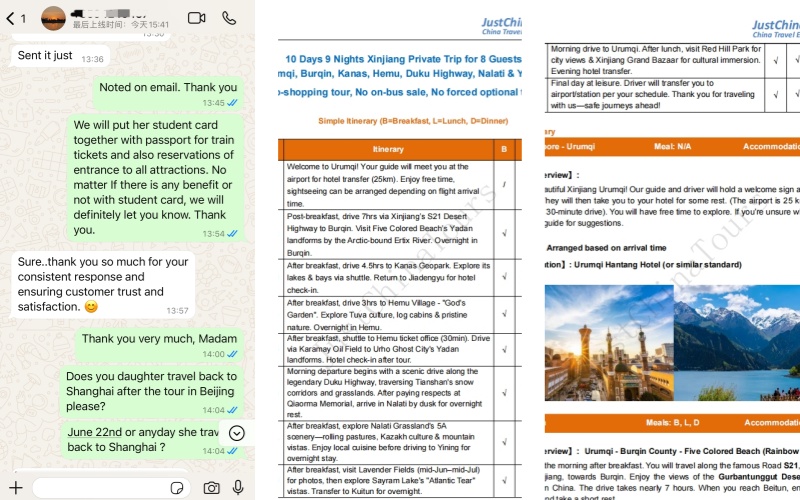Click the "Welcome to Urumqi!" itinerary row

pos(388,185)
